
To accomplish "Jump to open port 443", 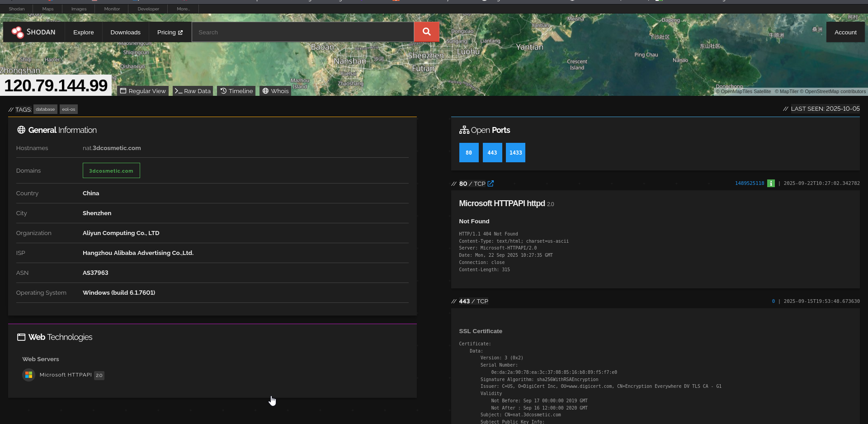I will pos(492,153).
